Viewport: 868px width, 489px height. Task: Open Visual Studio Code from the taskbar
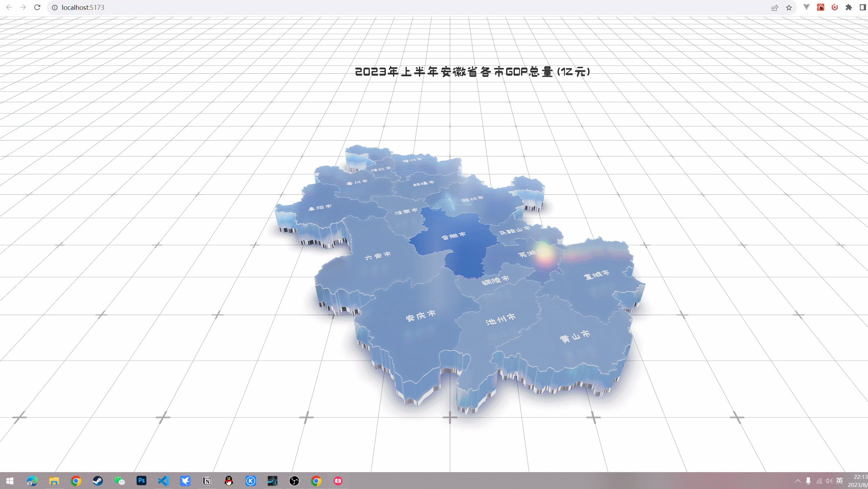[163, 481]
